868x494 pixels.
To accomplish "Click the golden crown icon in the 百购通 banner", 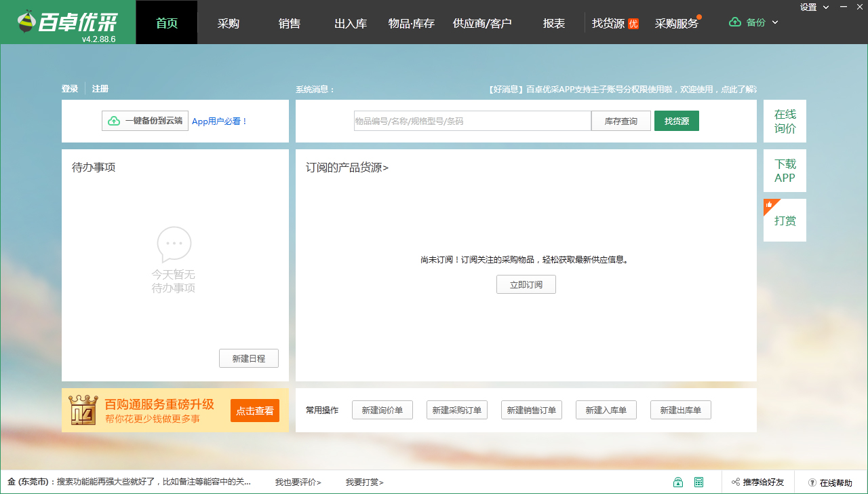I will pyautogui.click(x=83, y=409).
